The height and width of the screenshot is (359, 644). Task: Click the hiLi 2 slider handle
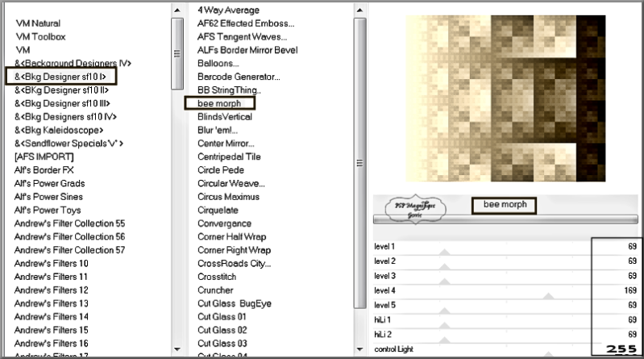click(x=444, y=340)
